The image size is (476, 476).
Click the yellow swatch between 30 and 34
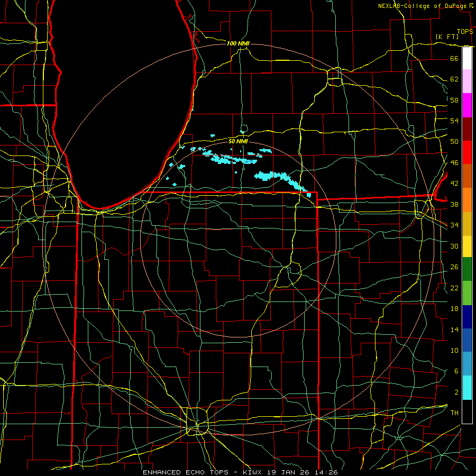coord(467,246)
